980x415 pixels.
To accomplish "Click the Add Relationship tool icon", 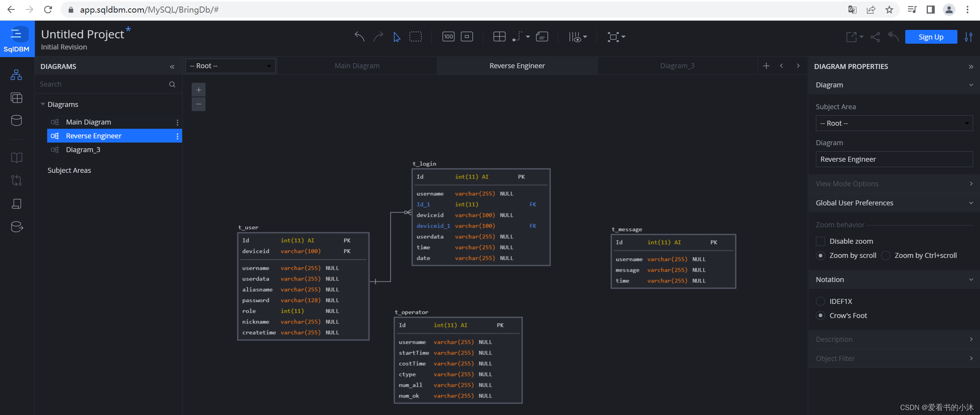I will click(518, 37).
